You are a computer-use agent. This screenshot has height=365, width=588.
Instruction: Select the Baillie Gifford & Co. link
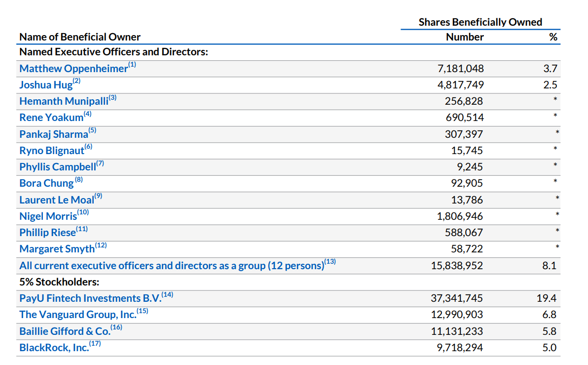(x=65, y=331)
